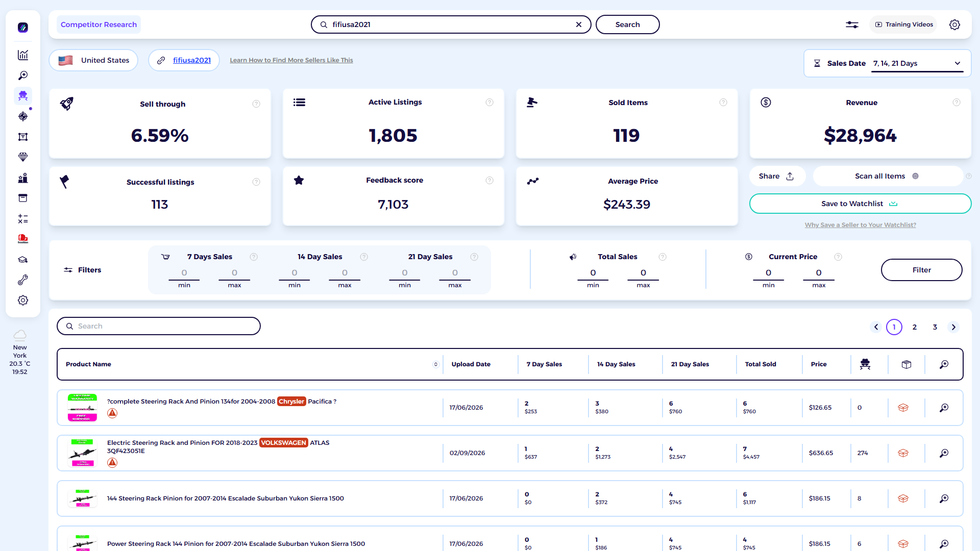980x551 pixels.
Task: Click the Share button
Action: 777,176
